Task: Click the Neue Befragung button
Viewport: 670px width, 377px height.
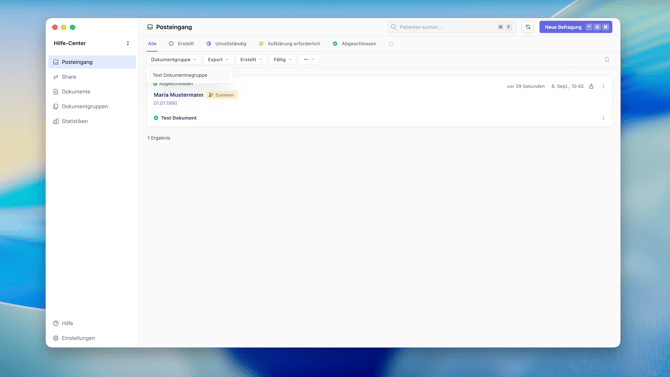Action: (576, 27)
